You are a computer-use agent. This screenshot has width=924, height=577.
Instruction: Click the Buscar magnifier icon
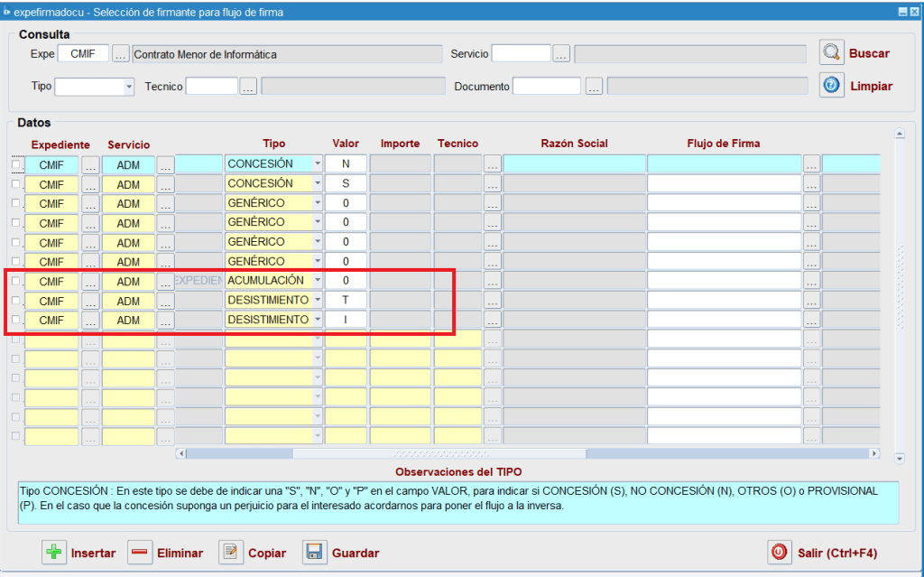(x=831, y=52)
